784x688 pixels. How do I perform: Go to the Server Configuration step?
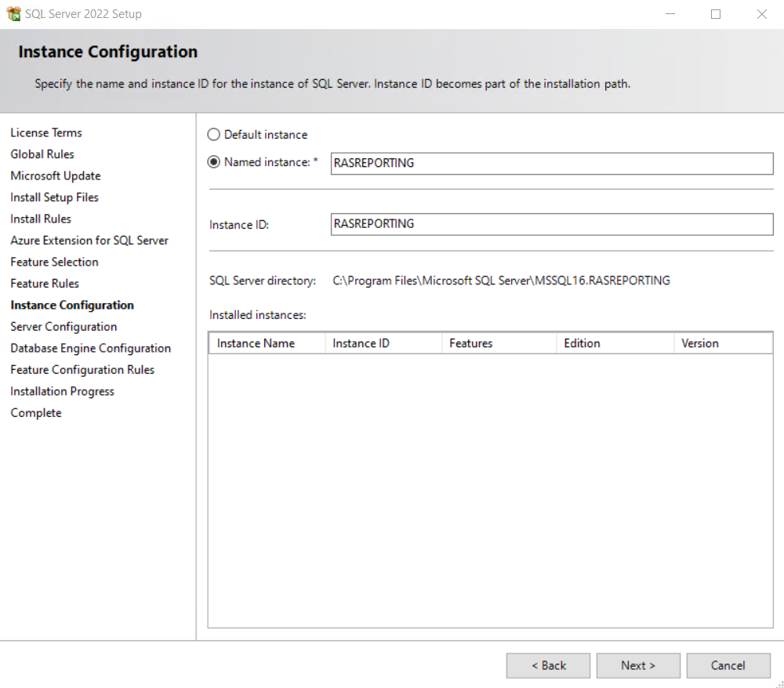(64, 327)
